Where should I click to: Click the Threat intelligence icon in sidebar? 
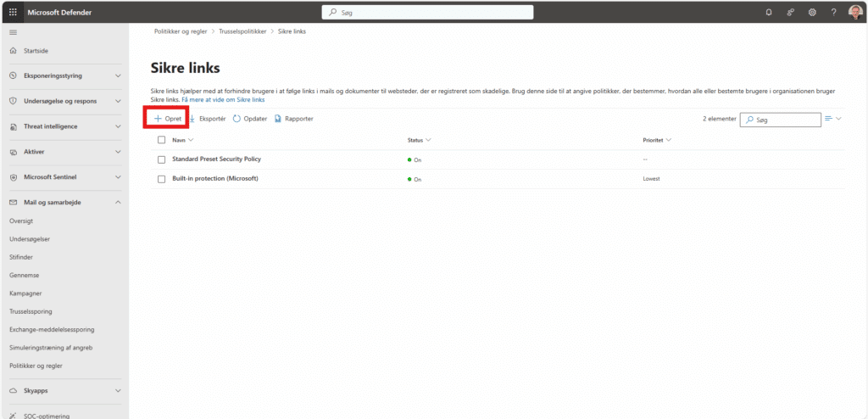point(14,126)
